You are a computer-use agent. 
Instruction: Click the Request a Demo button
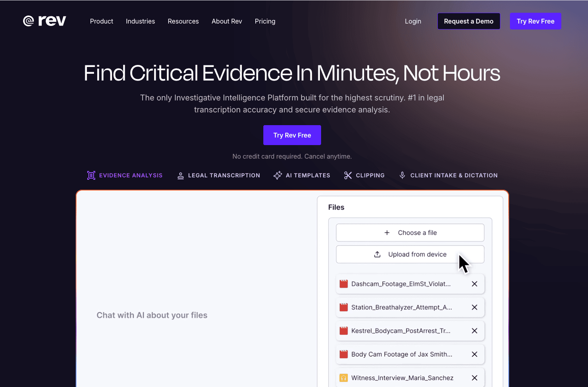[469, 21]
